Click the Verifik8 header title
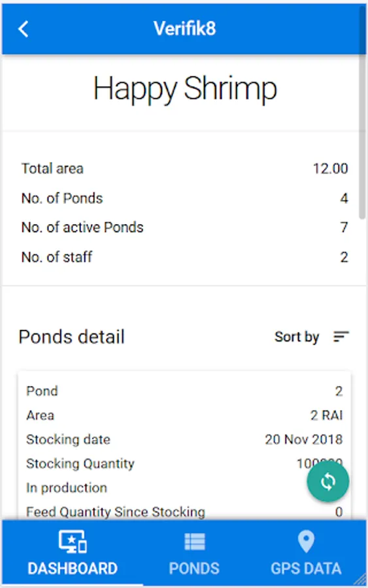Viewport: 368px width, 588px height. pyautogui.click(x=184, y=29)
